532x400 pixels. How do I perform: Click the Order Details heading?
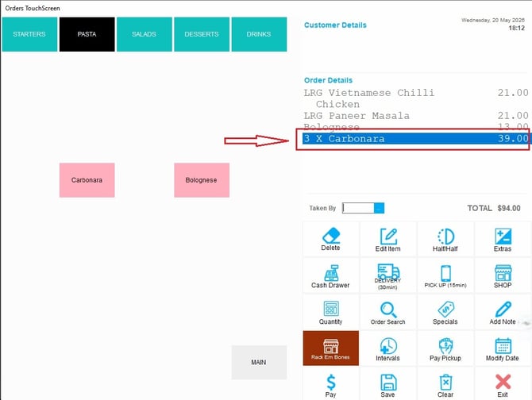point(328,80)
